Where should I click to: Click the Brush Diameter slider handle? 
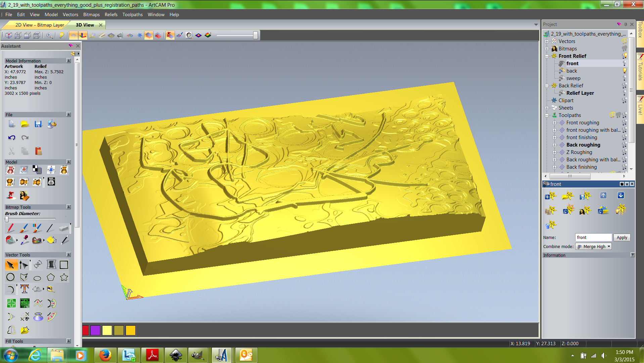7,219
